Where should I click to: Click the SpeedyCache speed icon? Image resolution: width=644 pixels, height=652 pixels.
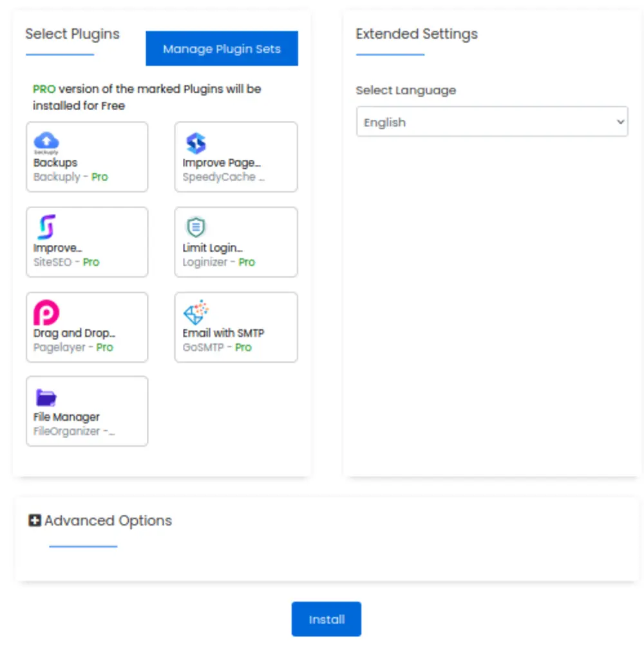coord(196,142)
